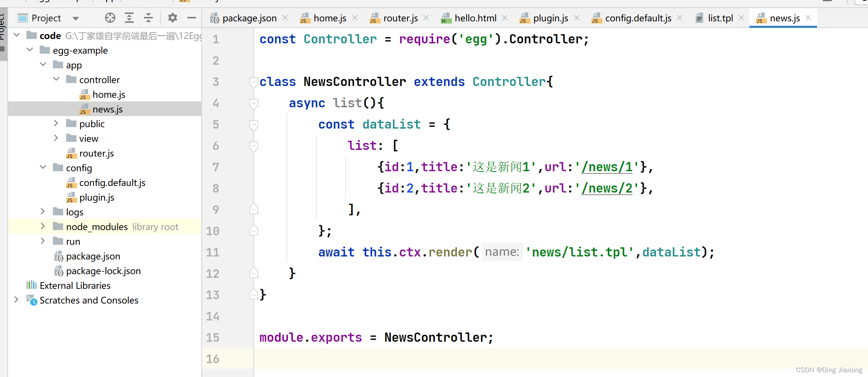868x377 pixels.
Task: Click line number 16 in the gutter
Action: 213,359
